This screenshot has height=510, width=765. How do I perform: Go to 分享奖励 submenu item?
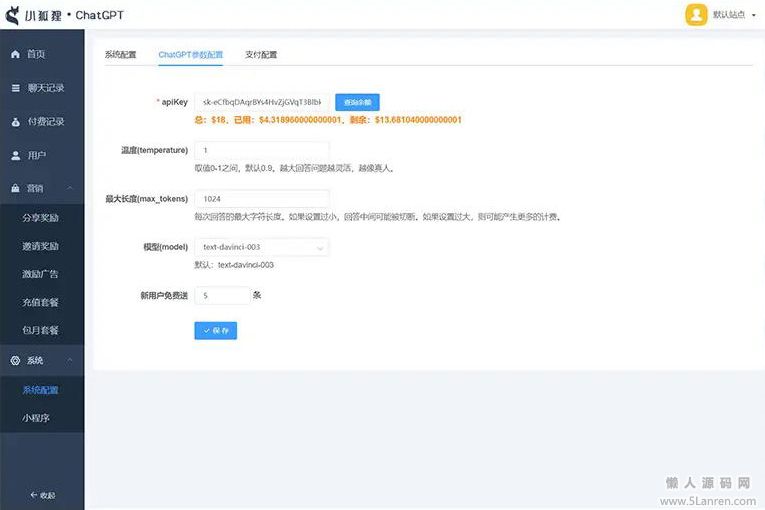click(42, 218)
